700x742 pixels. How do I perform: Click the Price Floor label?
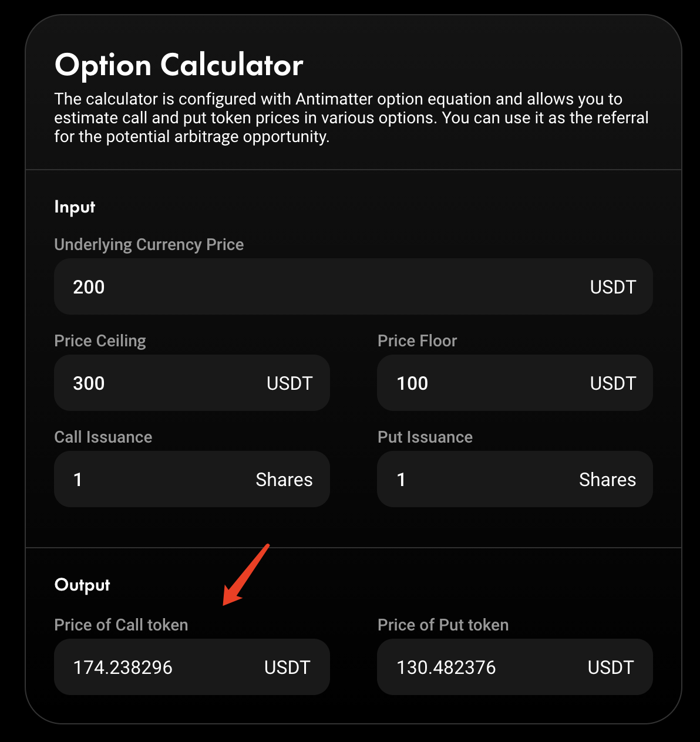(x=417, y=340)
